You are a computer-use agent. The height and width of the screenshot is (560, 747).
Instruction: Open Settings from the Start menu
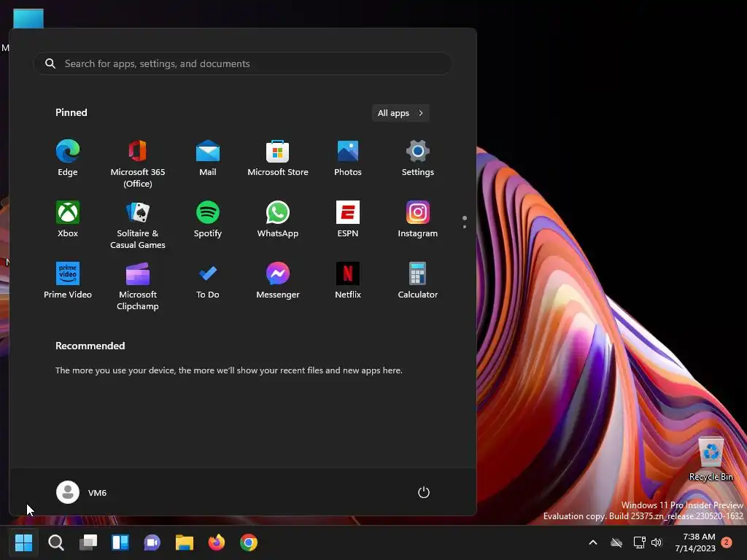point(418,158)
